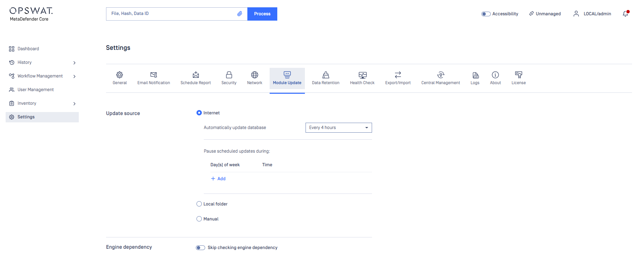The width and height of the screenshot is (644, 270).
Task: Open Central Management settings icon
Action: click(441, 75)
